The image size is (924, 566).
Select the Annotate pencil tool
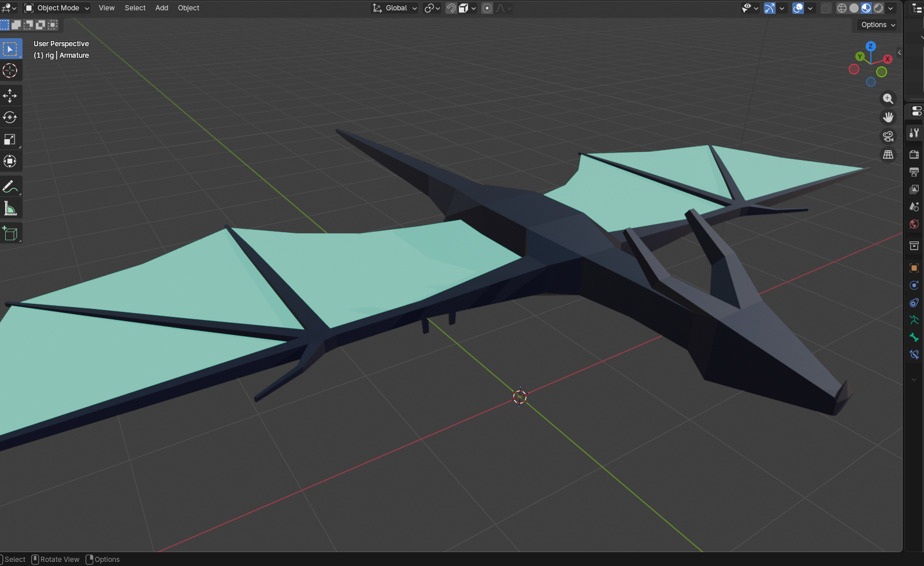10,187
